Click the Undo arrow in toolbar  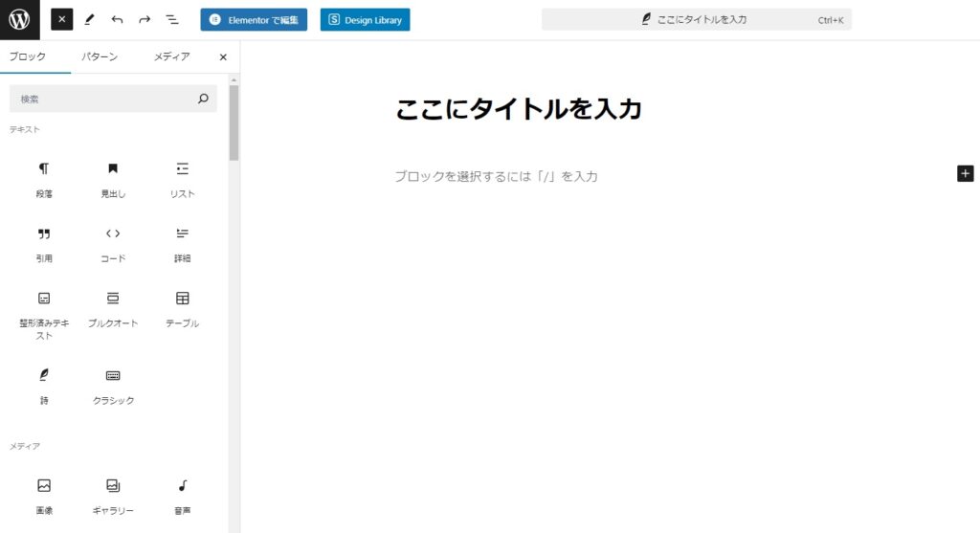[117, 19]
